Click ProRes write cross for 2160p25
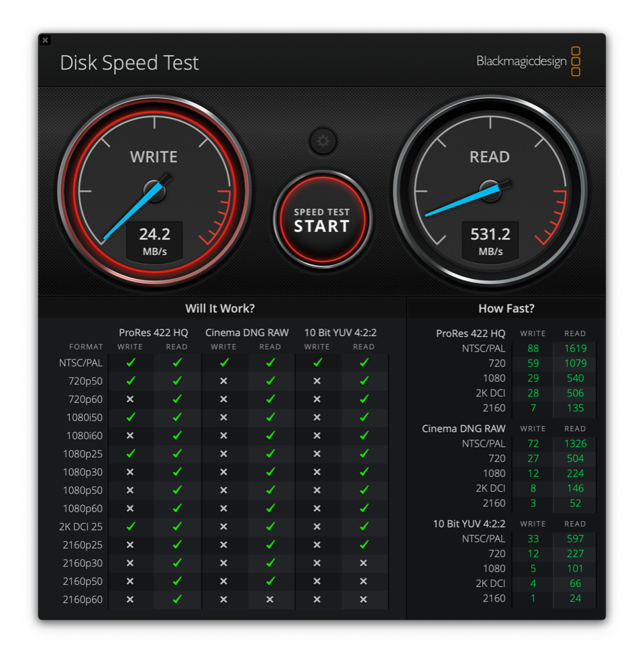The image size is (644, 664). [130, 545]
